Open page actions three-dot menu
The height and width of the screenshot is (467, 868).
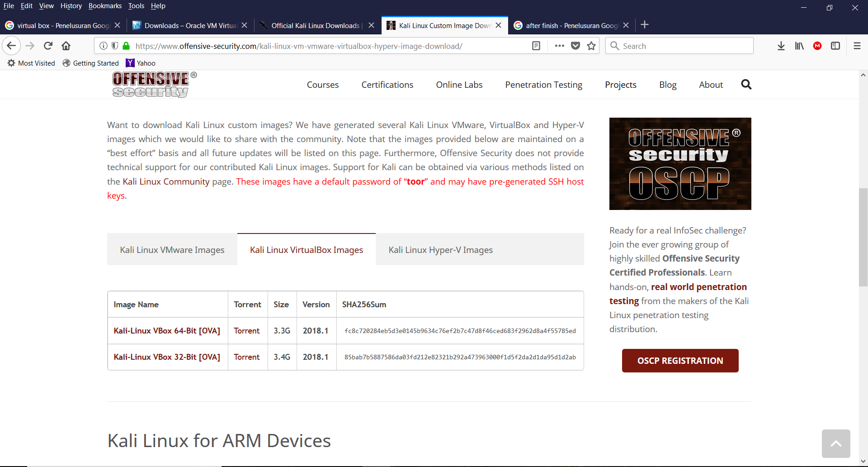coord(559,46)
